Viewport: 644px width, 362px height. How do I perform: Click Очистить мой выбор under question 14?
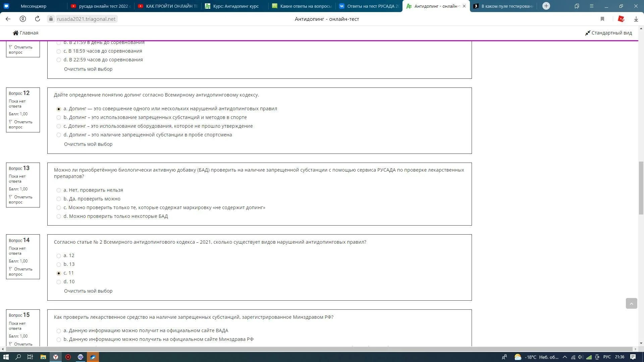click(88, 291)
